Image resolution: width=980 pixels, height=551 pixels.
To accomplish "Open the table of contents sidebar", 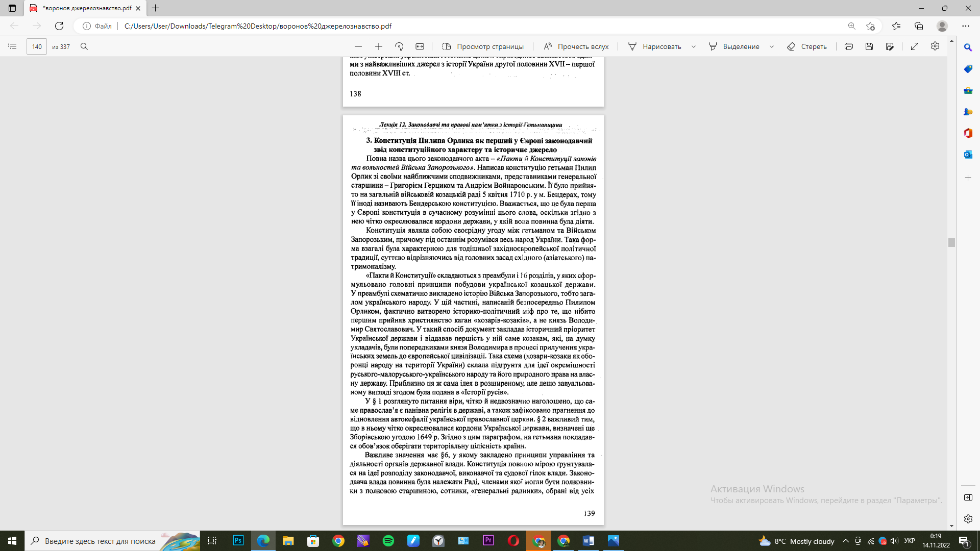I will (12, 46).
